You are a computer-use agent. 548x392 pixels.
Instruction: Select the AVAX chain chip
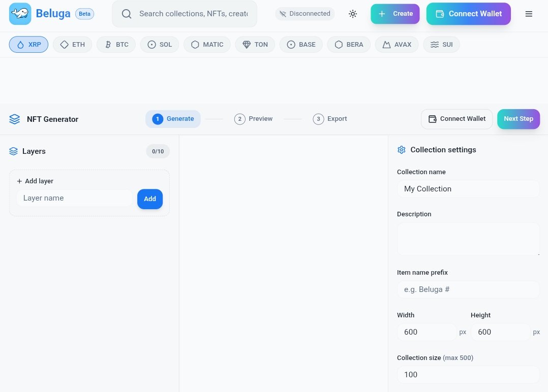tap(397, 45)
